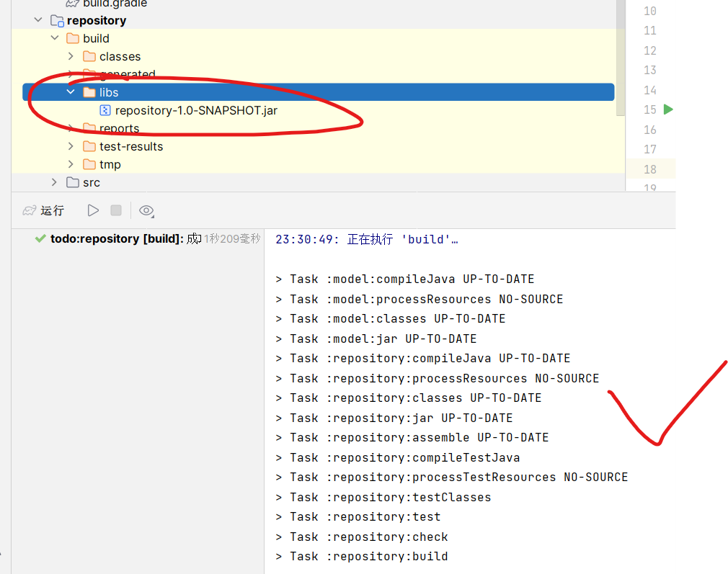Expand the src folder
This screenshot has height=574, width=728.
[54, 182]
